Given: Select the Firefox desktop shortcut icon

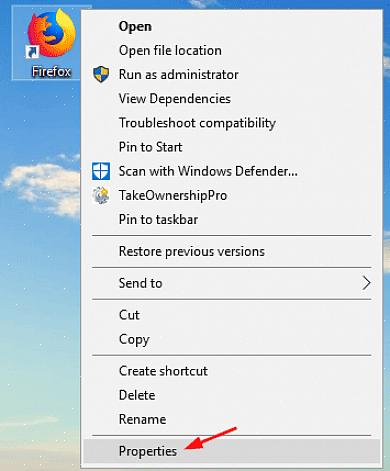Looking at the screenshot, I should (x=51, y=34).
